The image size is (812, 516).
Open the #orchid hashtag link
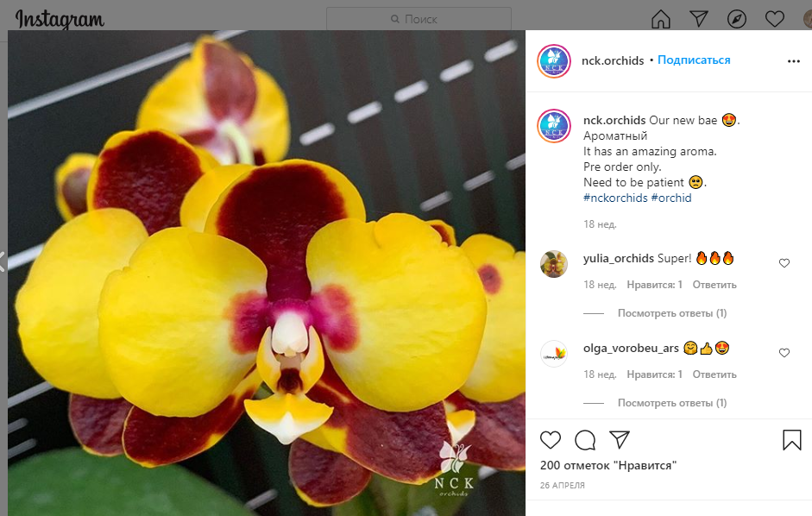(x=671, y=198)
